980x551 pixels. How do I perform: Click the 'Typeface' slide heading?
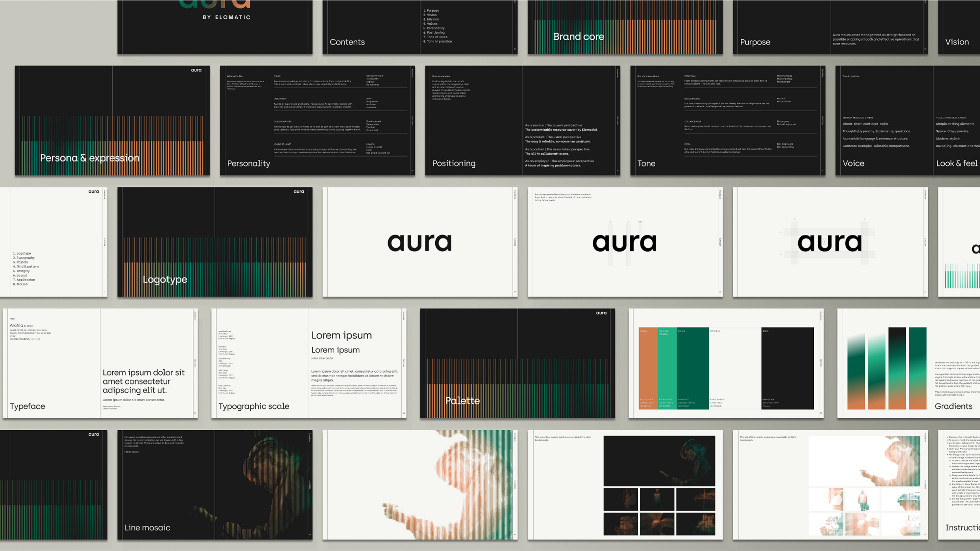[x=27, y=406]
